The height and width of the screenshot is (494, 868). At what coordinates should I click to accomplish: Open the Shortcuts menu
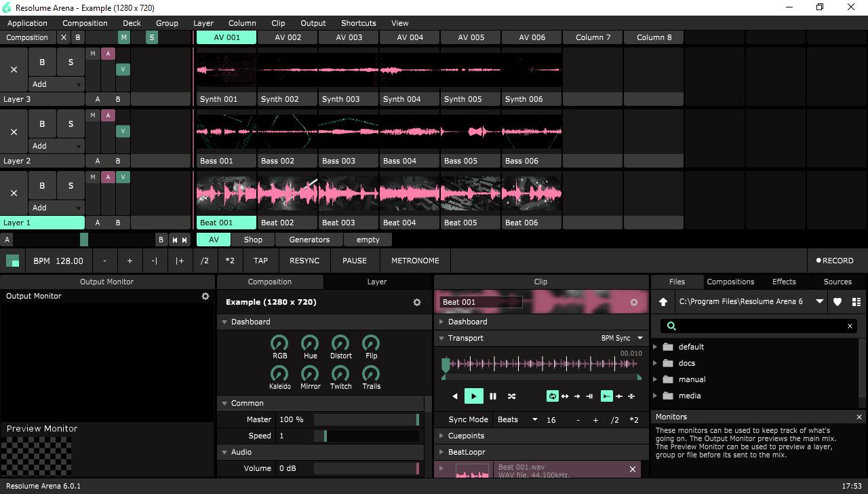tap(358, 23)
